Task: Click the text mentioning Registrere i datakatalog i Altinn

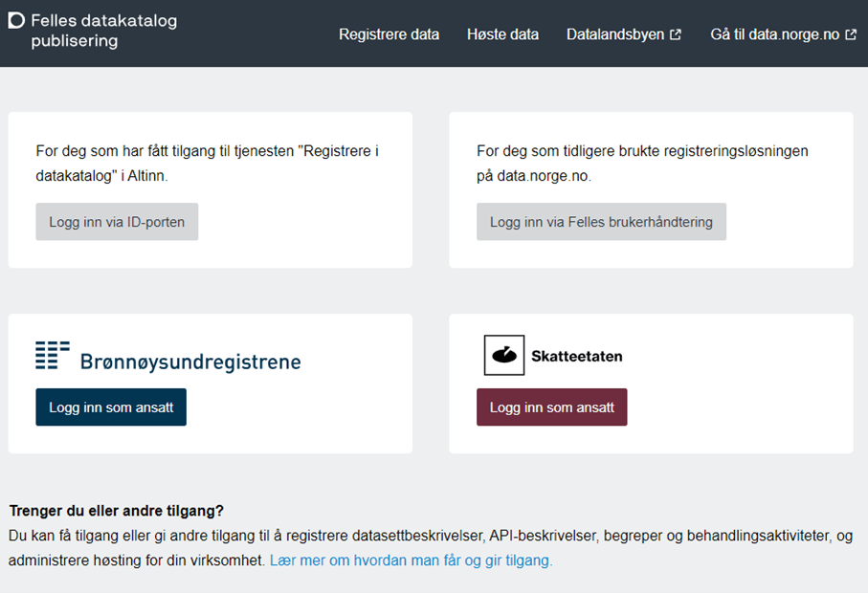Action: tap(207, 164)
